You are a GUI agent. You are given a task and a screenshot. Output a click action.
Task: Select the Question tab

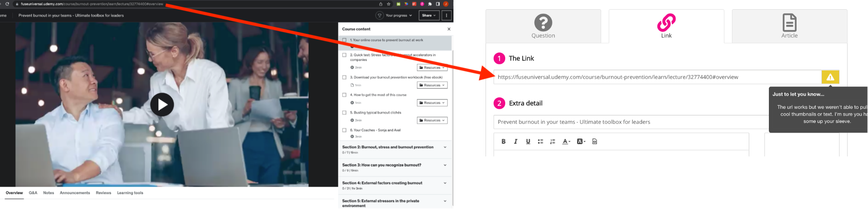tap(543, 26)
